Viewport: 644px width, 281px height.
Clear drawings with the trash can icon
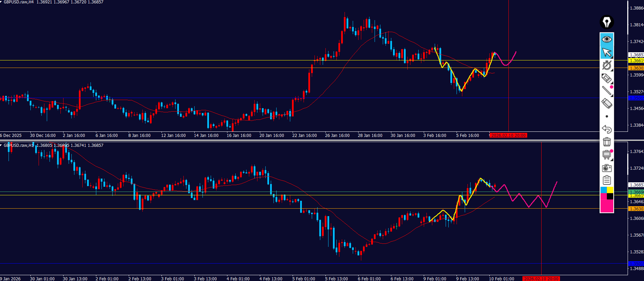(606, 141)
